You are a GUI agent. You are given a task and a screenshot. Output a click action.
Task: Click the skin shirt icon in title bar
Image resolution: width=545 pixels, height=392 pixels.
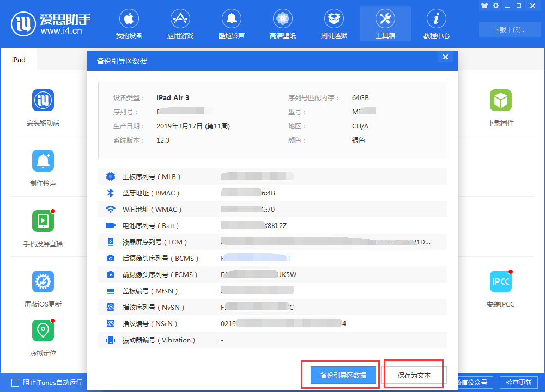[x=484, y=5]
